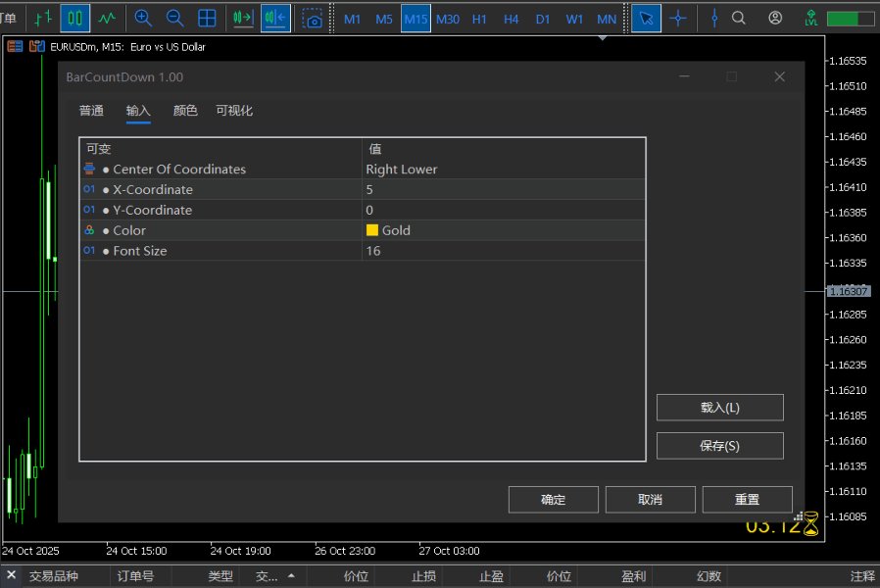Click the magnifying glass search icon

(738, 17)
